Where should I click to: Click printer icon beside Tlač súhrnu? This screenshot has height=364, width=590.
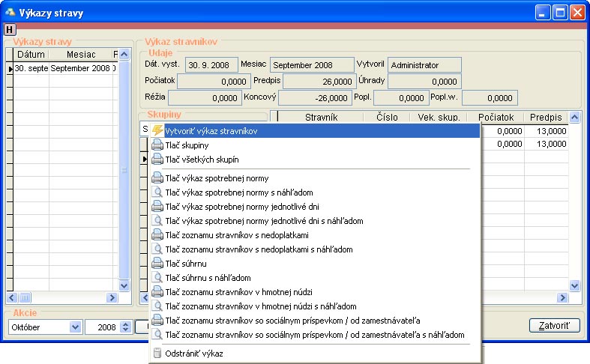(157, 264)
